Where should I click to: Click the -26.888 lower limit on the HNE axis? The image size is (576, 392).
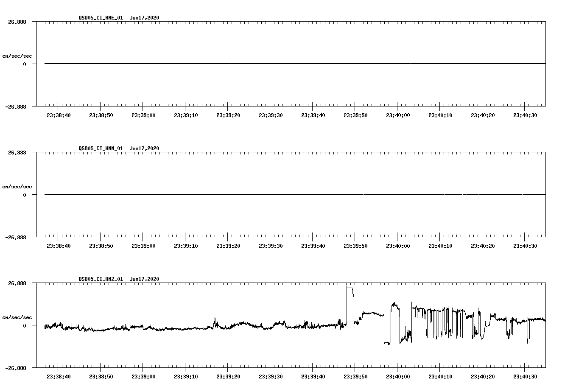coord(16,106)
